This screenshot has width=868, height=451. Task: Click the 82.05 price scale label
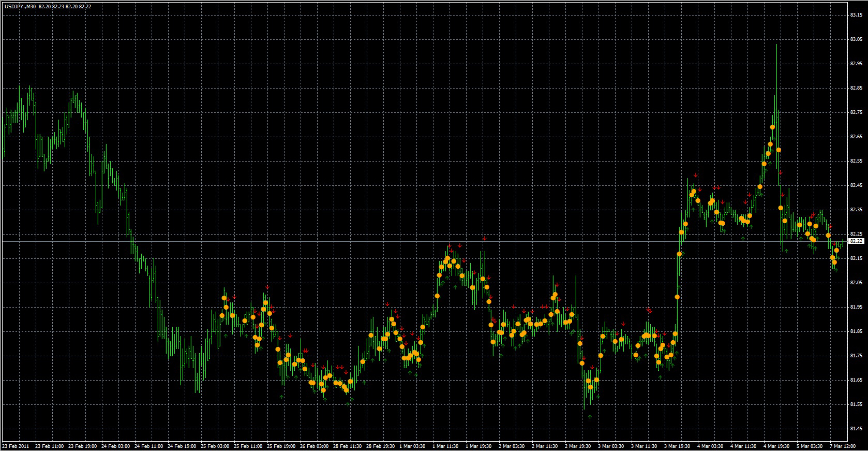point(856,283)
